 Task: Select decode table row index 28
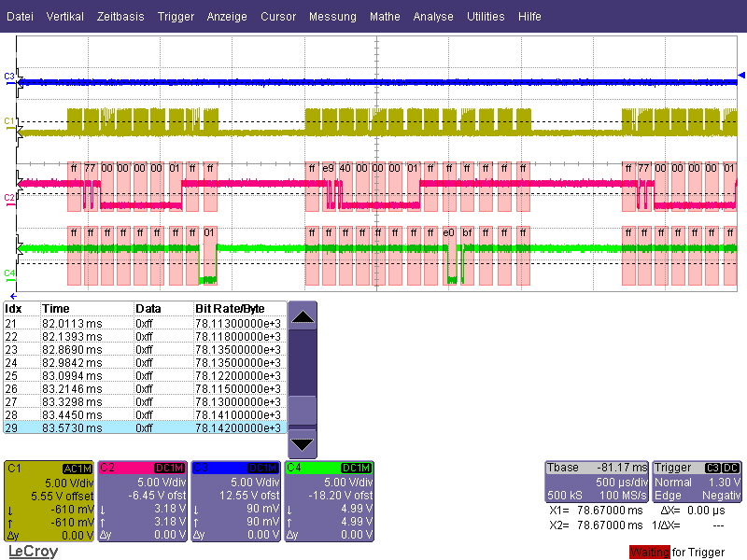tap(145, 414)
